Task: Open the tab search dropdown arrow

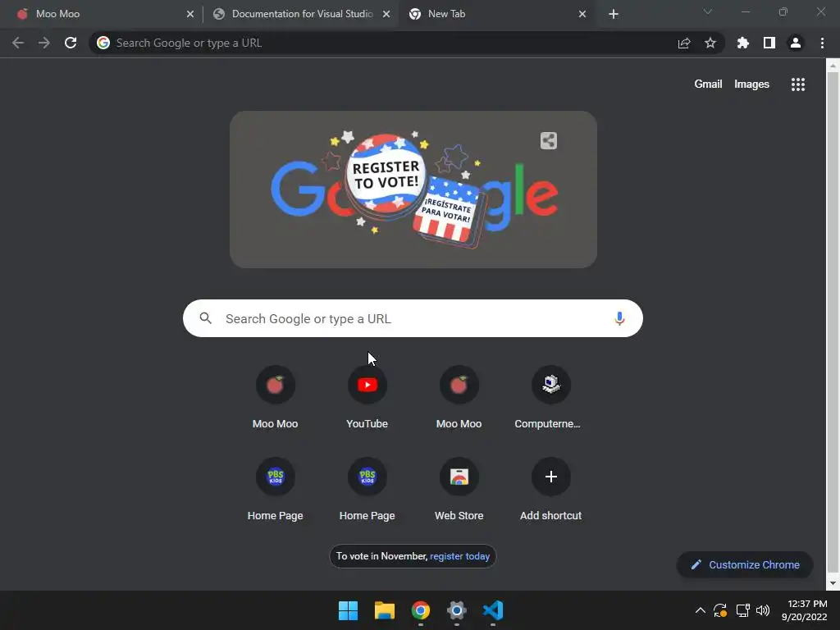Action: [708, 11]
